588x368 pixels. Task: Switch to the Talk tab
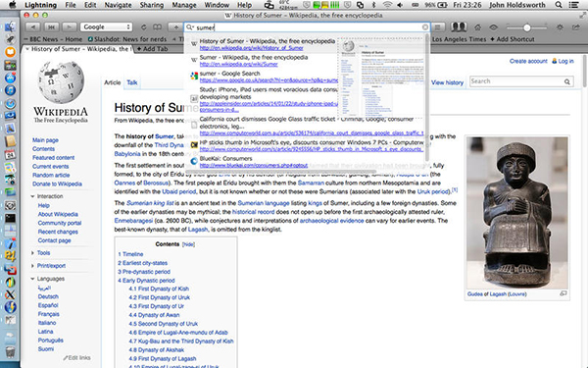[132, 82]
